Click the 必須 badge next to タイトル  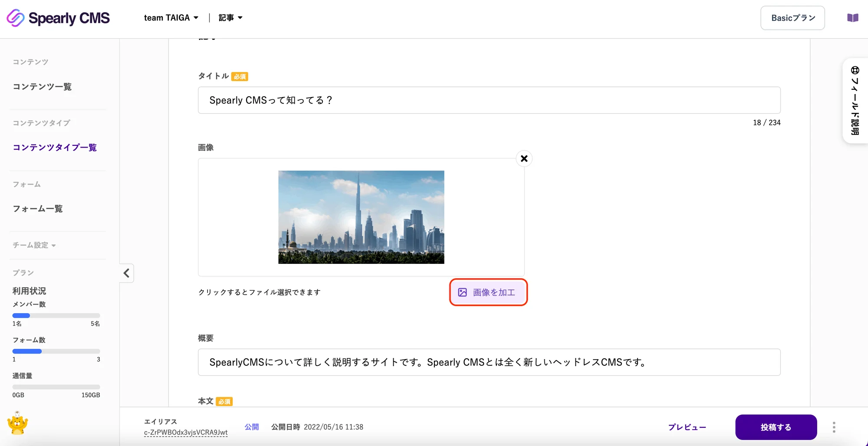(x=240, y=77)
